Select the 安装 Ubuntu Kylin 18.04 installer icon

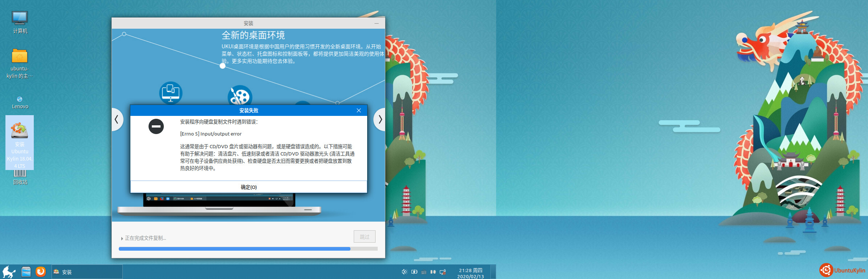(20, 142)
